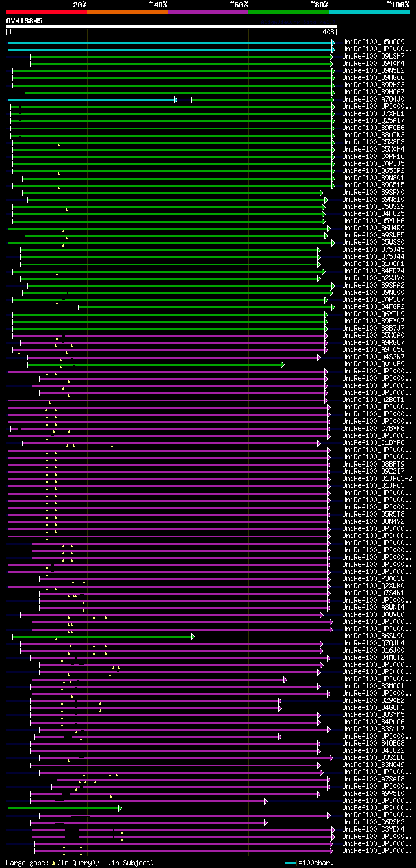Click the UniRef100_Q653R2 label
This screenshot has width=416, height=868.
coord(373,170)
